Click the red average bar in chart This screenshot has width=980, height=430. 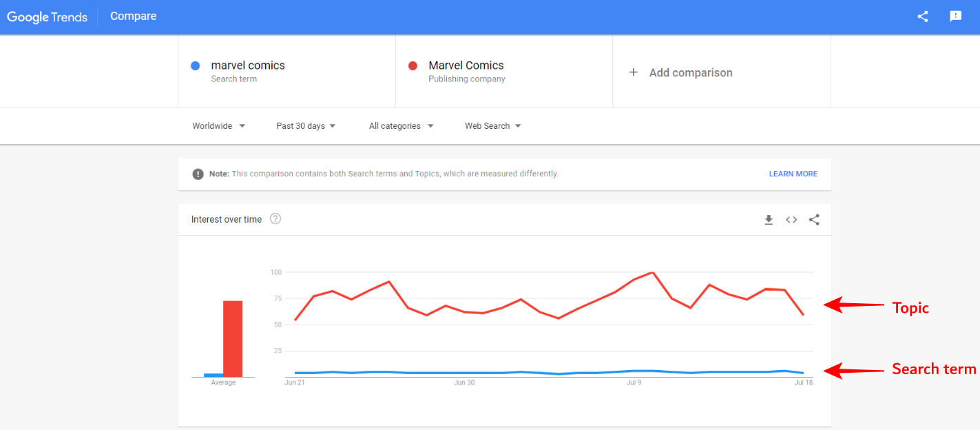233,339
